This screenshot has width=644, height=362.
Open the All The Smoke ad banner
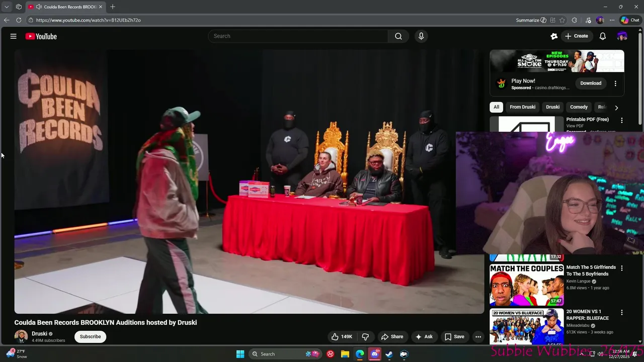[x=557, y=61]
